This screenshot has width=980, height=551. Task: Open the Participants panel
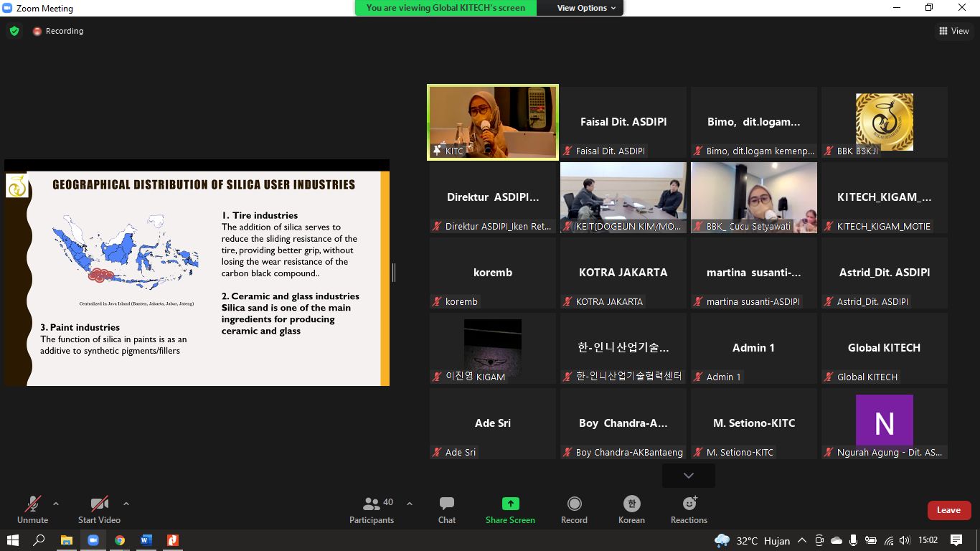tap(372, 509)
